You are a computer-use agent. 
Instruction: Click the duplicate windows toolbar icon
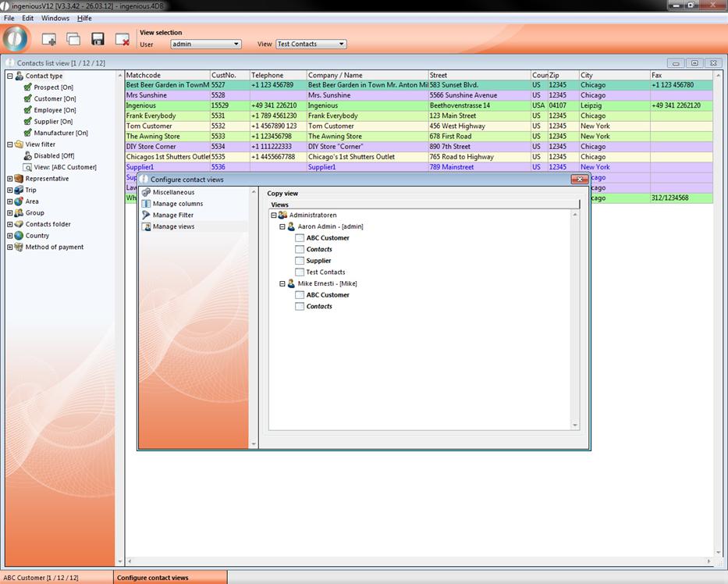pos(73,39)
